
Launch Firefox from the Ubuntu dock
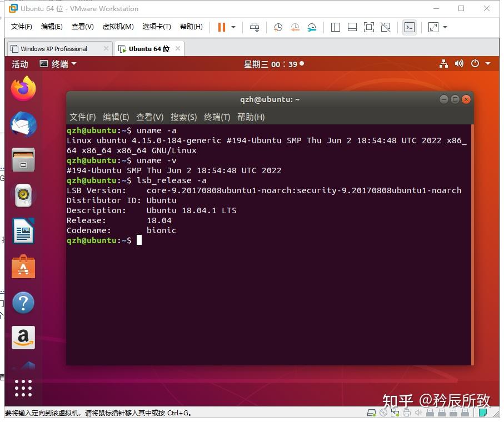(23, 88)
